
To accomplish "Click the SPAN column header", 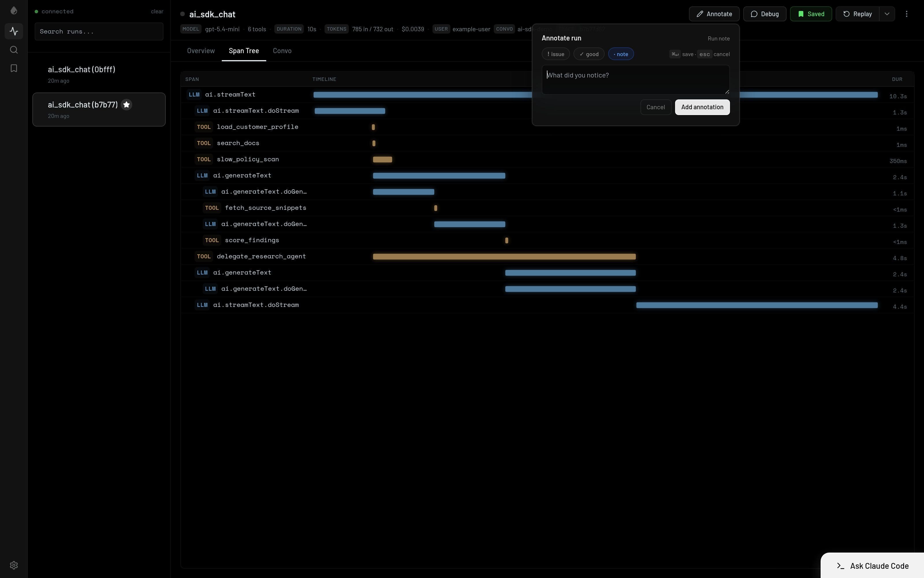I will pyautogui.click(x=192, y=79).
